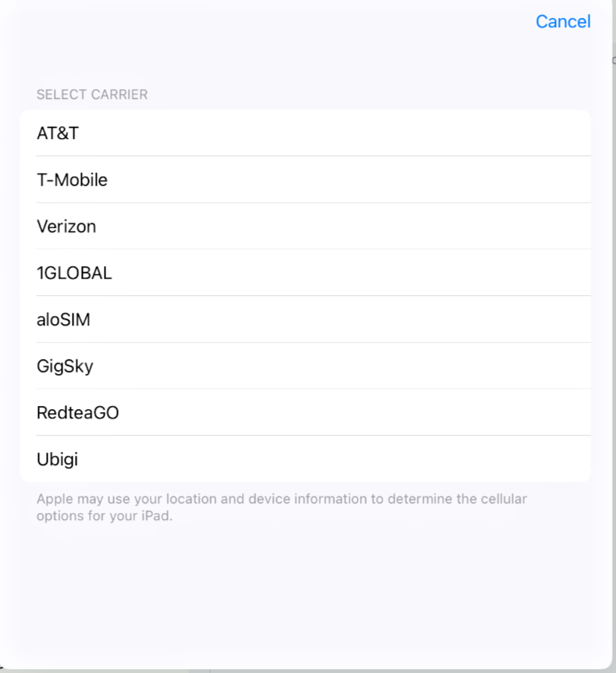The image size is (616, 673).
Task: Pick Verizon as the cellular carrier
Action: point(305,226)
